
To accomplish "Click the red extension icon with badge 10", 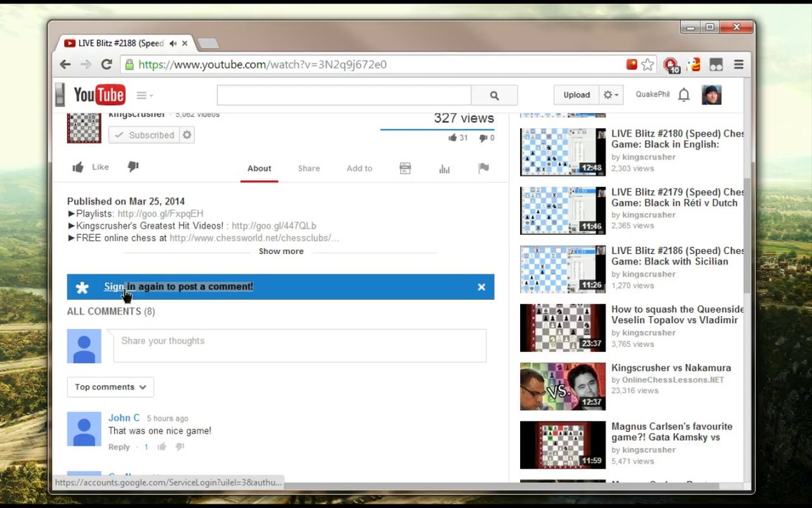I will [x=671, y=65].
